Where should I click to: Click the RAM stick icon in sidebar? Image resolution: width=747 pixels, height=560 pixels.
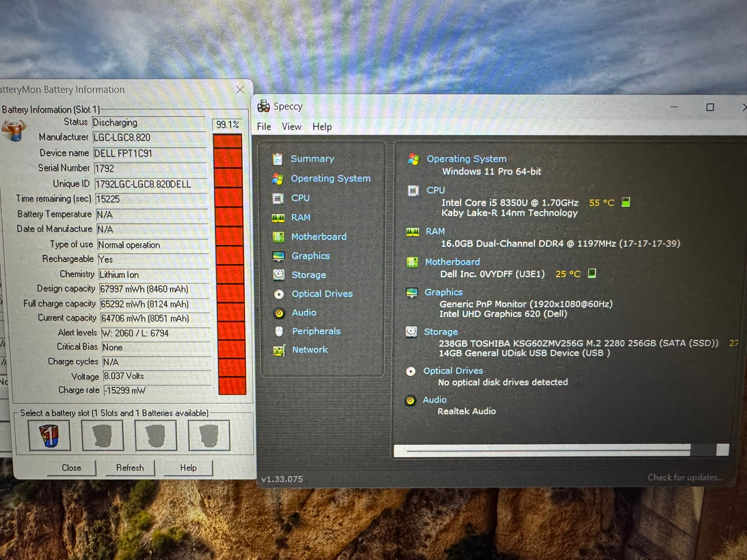tap(278, 218)
